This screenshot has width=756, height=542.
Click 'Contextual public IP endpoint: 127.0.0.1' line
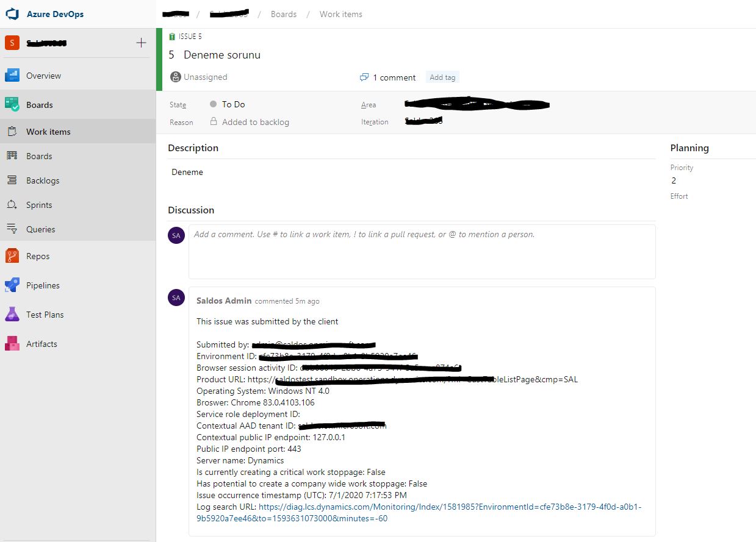[x=271, y=437]
